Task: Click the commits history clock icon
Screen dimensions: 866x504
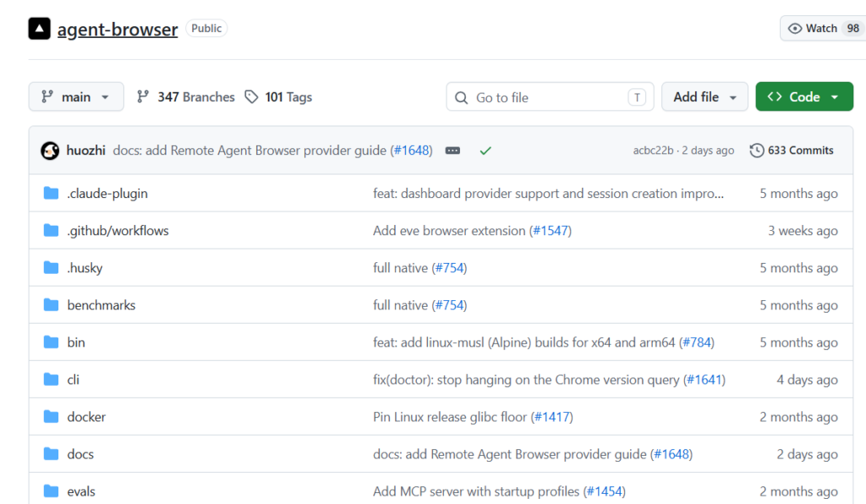Action: [757, 151]
